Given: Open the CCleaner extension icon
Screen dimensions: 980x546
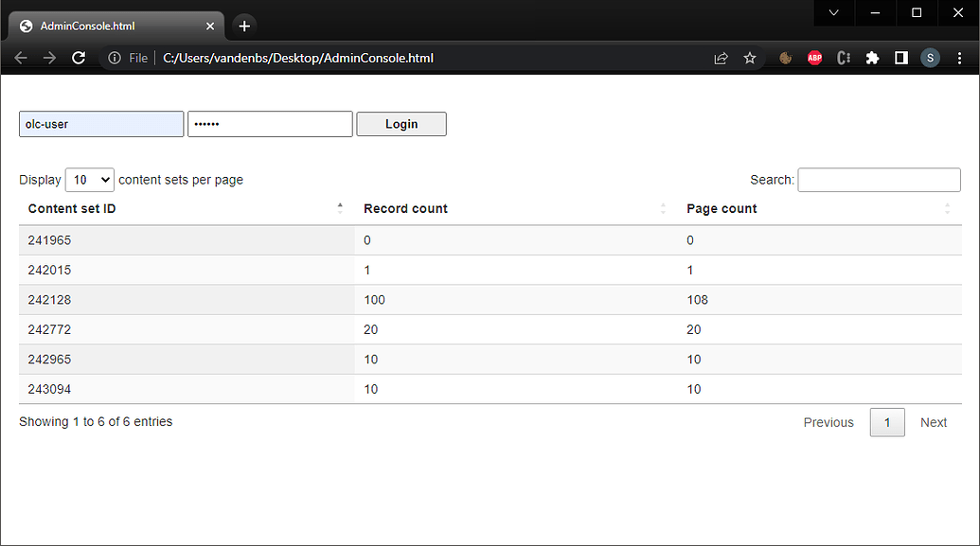Looking at the screenshot, I should tap(843, 58).
